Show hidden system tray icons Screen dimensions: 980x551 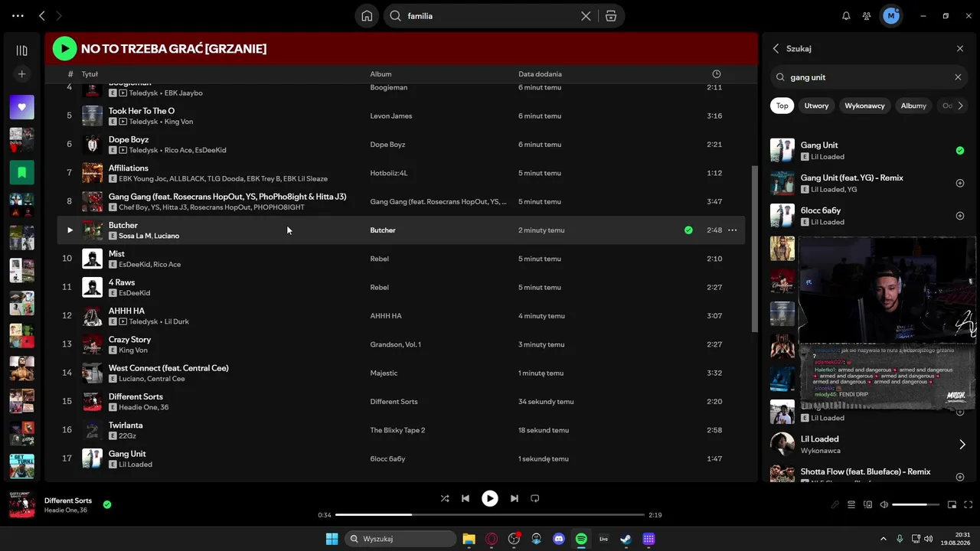[x=884, y=539]
